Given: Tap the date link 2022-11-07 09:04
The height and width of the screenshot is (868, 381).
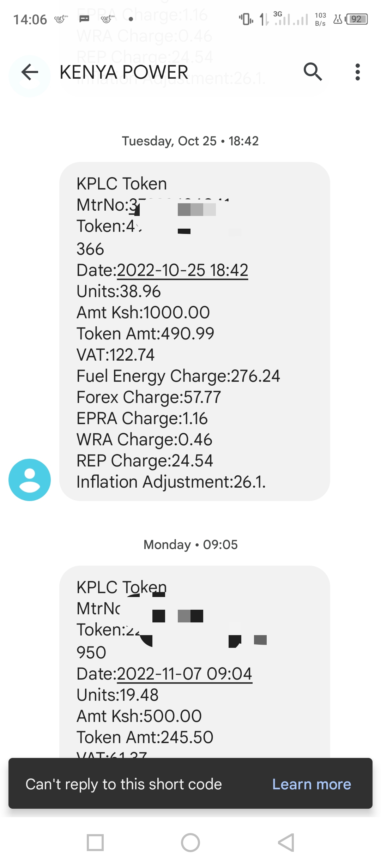Looking at the screenshot, I should (185, 674).
